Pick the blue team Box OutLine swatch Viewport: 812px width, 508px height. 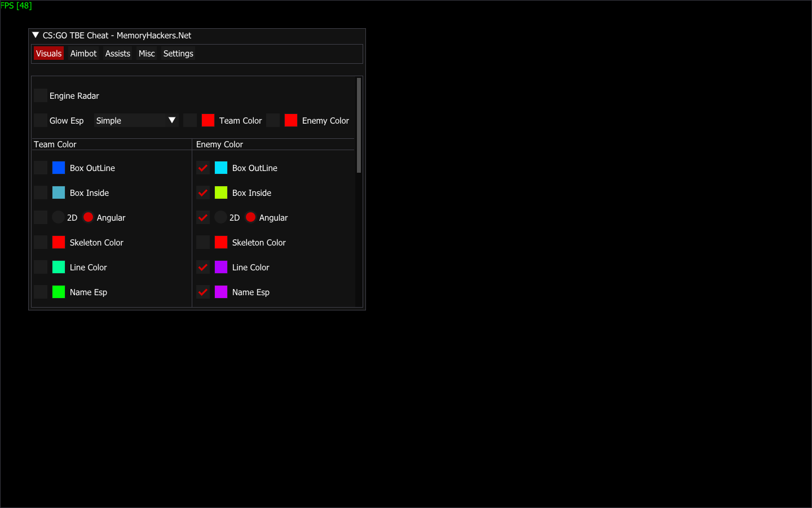coord(59,168)
